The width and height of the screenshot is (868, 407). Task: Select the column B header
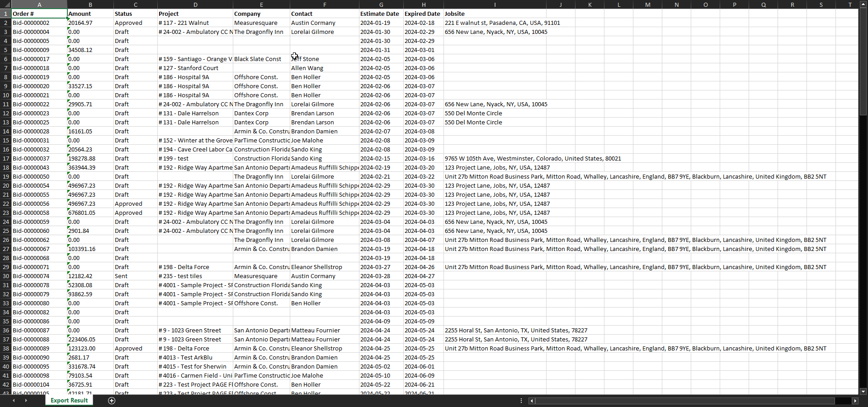(90, 5)
